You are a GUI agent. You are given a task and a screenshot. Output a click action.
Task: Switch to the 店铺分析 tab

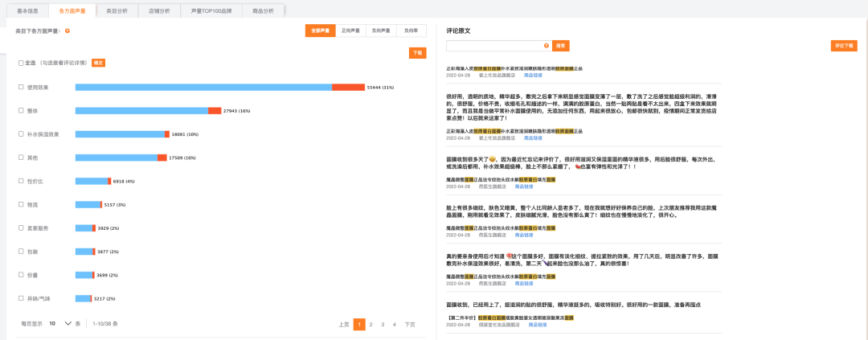[x=159, y=10]
